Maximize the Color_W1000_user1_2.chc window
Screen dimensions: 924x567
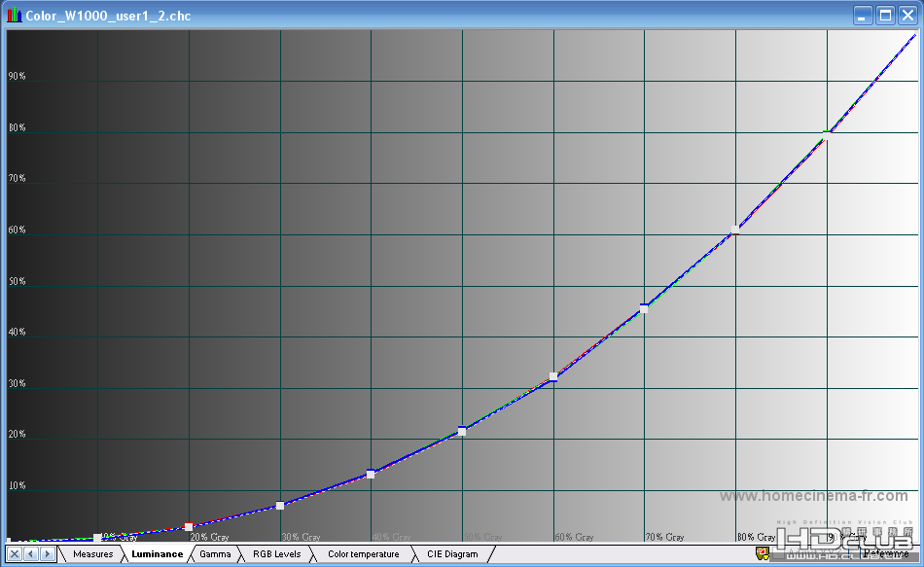[885, 16]
